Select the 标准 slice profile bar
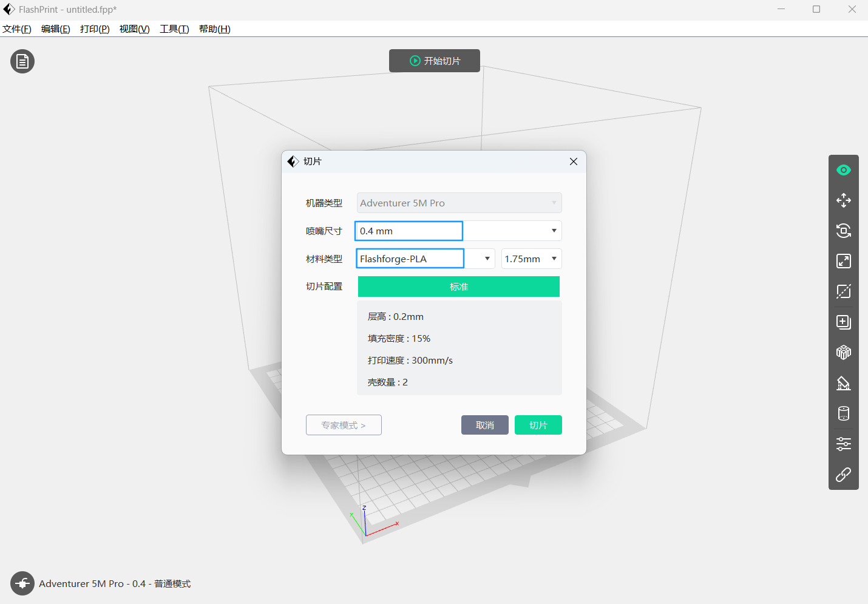868x604 pixels. click(458, 287)
